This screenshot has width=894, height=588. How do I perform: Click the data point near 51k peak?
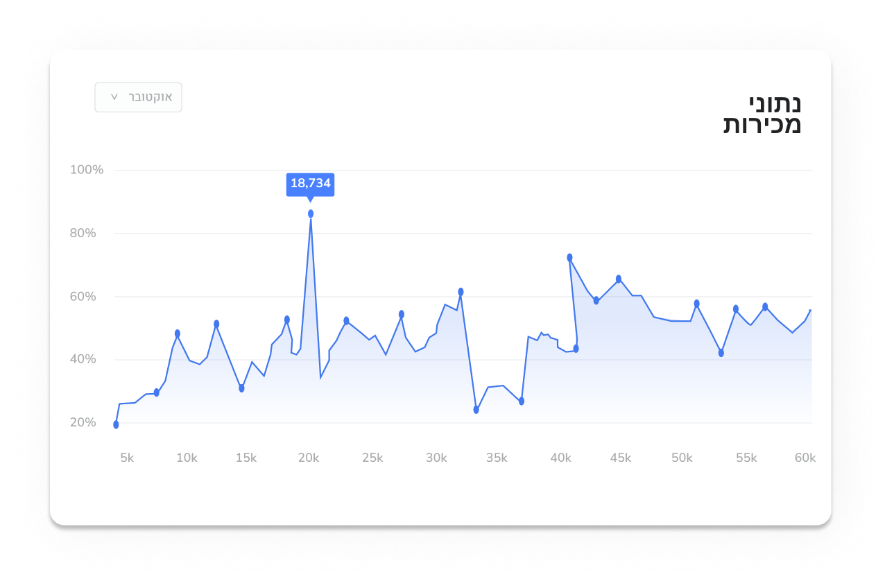[x=697, y=304]
